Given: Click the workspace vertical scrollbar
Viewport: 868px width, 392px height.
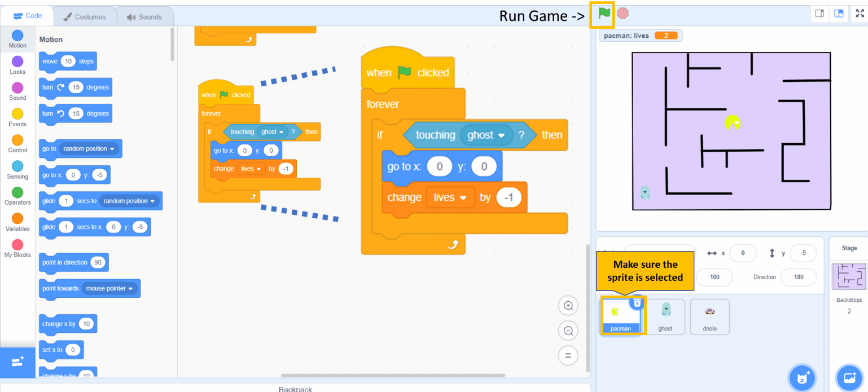Looking at the screenshot, I should 587,308.
